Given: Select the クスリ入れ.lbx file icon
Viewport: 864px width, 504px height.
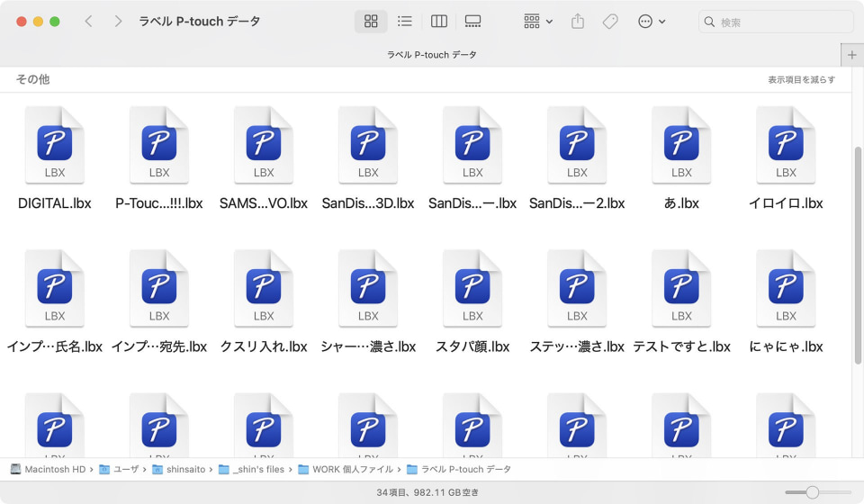Looking at the screenshot, I should [264, 288].
